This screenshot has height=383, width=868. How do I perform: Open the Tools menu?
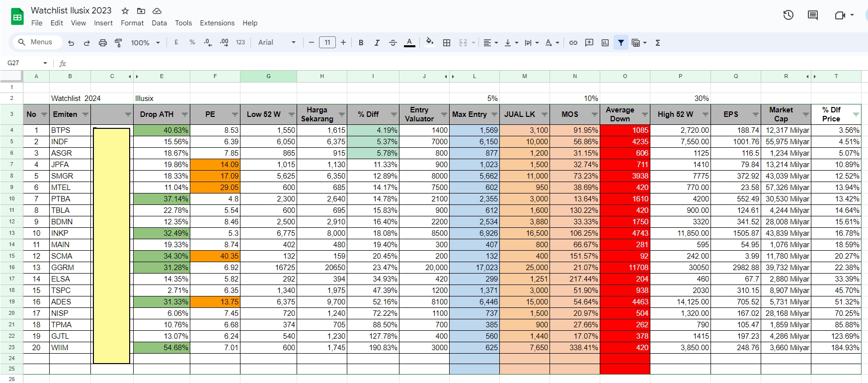coord(183,23)
